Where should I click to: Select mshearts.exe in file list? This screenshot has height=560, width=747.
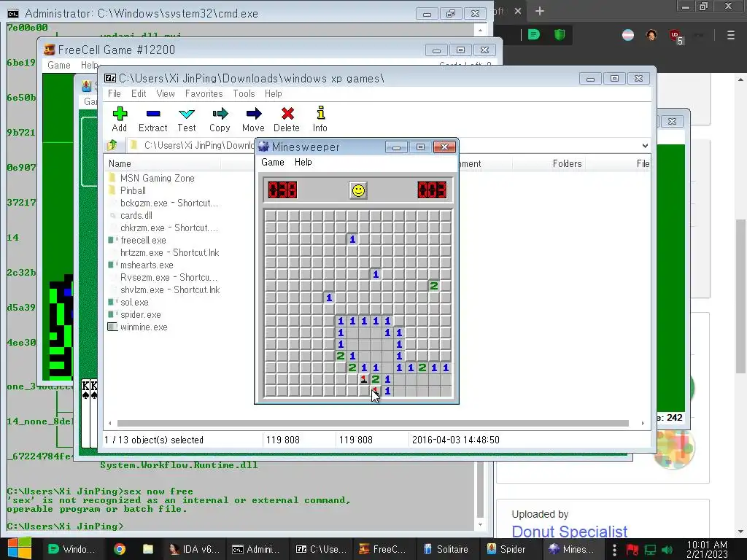[x=147, y=265]
